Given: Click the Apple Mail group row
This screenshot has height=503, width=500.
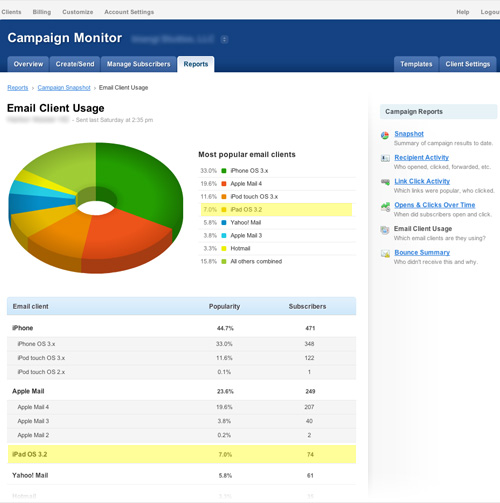Looking at the screenshot, I should [182, 391].
